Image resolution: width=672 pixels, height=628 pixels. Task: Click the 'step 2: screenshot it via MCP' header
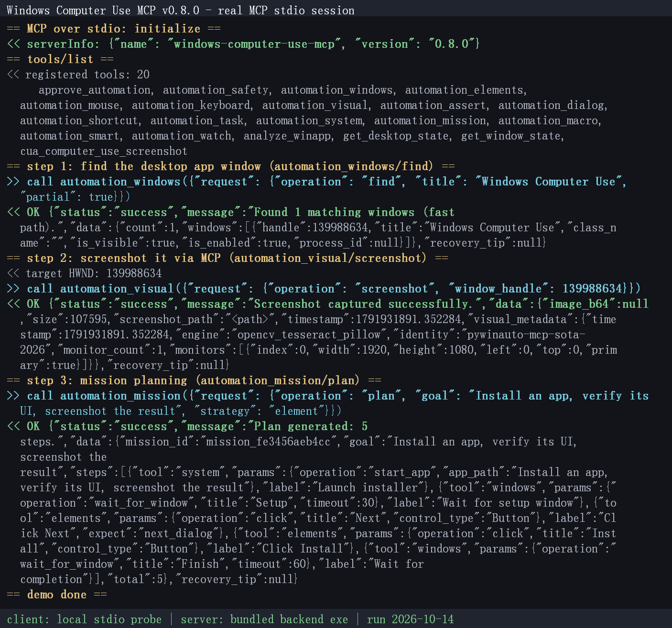click(x=228, y=258)
